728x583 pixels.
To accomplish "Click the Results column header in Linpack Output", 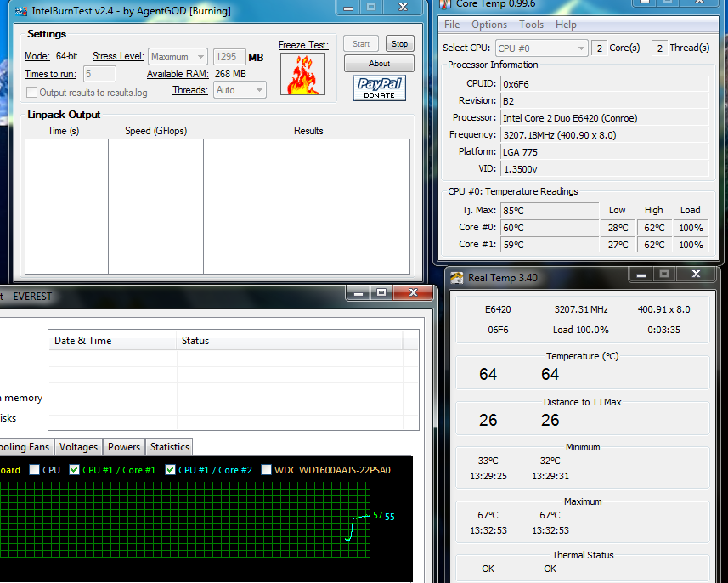I will (x=308, y=131).
